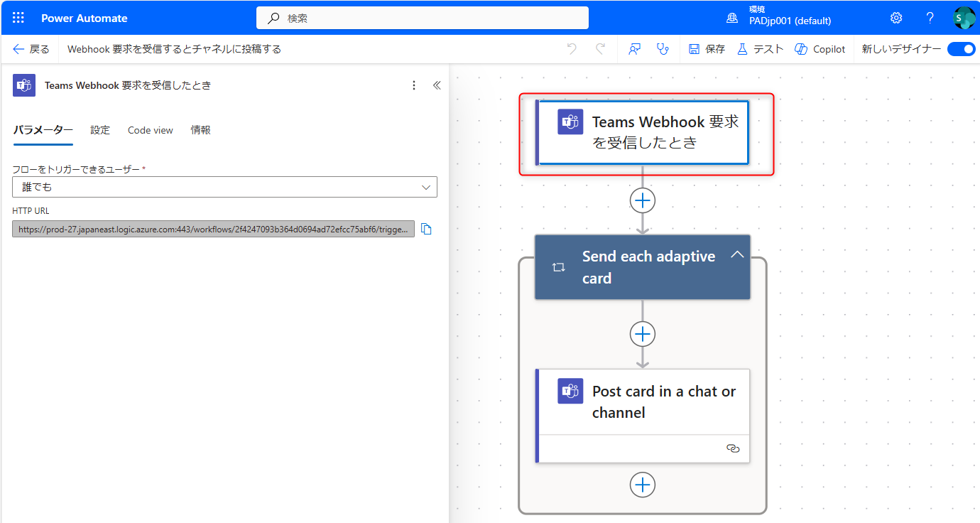Screen dimensions: 980x523
Task: Click the link icon on Post card action
Action: [733, 449]
